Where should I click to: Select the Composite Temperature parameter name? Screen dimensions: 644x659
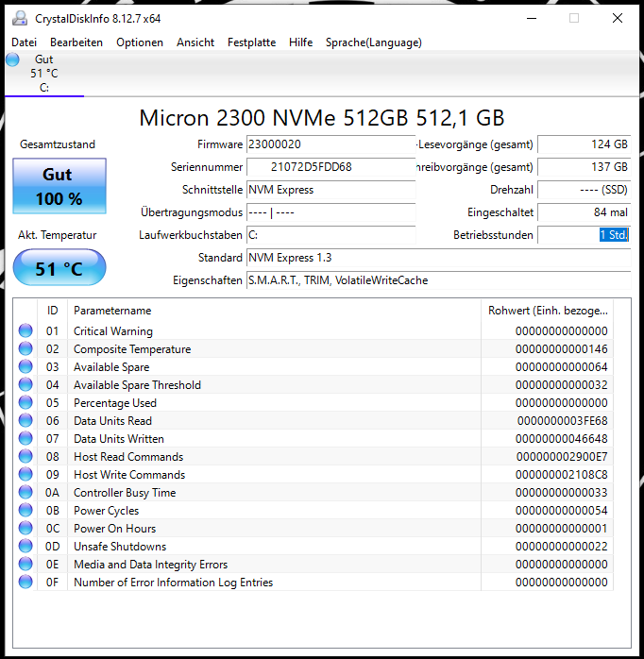click(132, 349)
